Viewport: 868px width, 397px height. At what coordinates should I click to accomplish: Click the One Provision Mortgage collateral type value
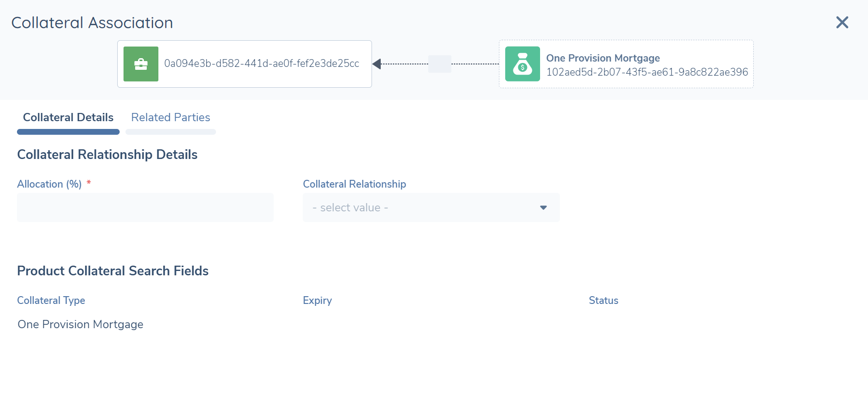click(80, 324)
